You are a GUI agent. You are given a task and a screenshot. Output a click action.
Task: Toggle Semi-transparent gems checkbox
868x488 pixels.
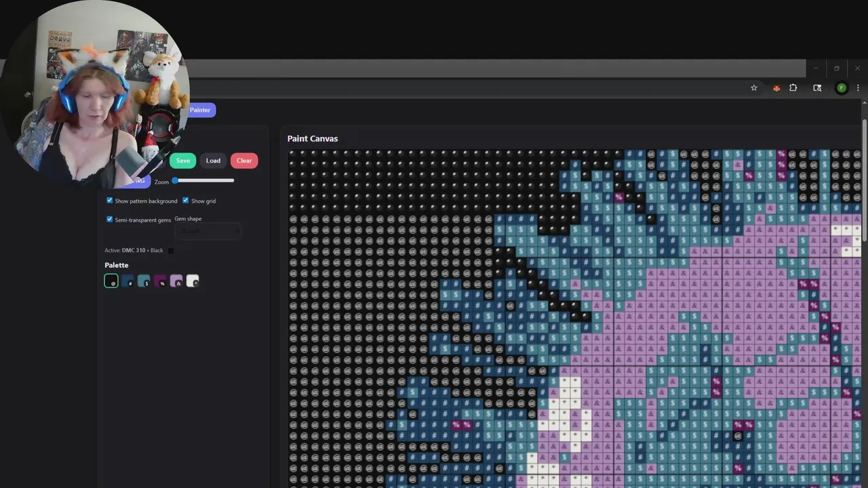[110, 220]
